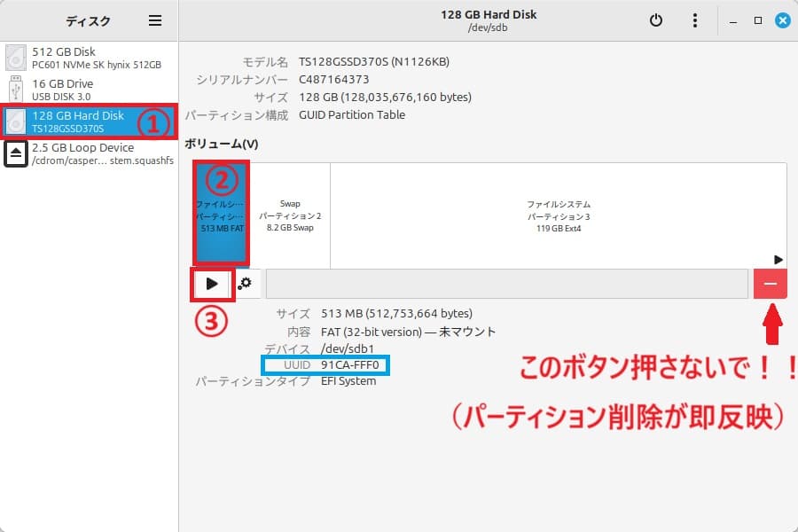The width and height of the screenshot is (798, 532).
Task: Click the 16 GB USB drive icon
Action: [x=16, y=88]
